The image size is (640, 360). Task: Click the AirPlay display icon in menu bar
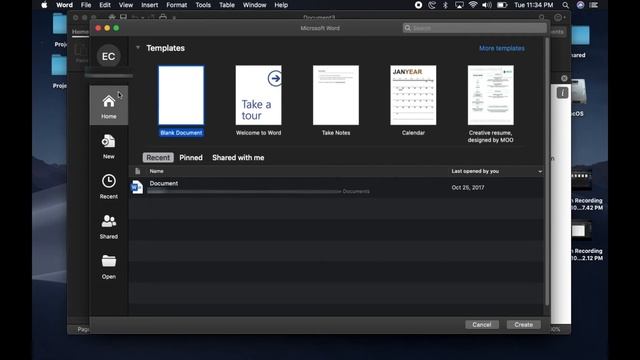(459, 5)
